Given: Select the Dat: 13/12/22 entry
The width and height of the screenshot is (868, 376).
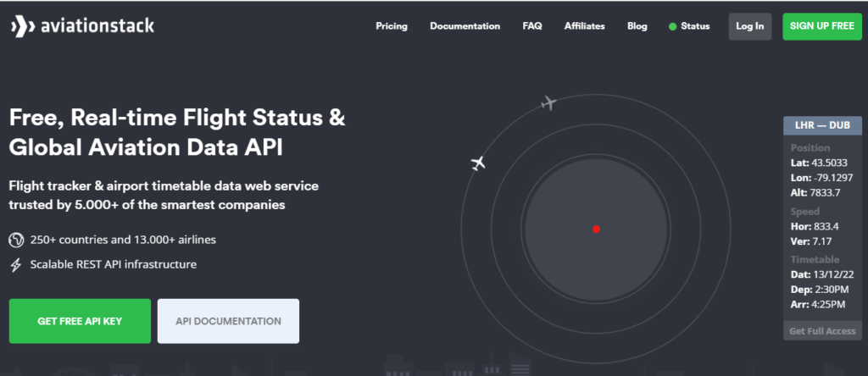Looking at the screenshot, I should click(821, 274).
